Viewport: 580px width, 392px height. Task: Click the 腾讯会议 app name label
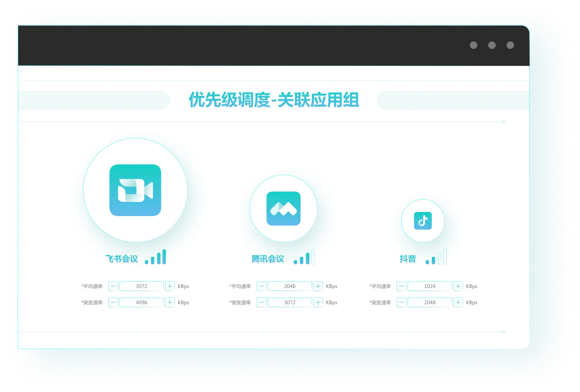(x=268, y=259)
